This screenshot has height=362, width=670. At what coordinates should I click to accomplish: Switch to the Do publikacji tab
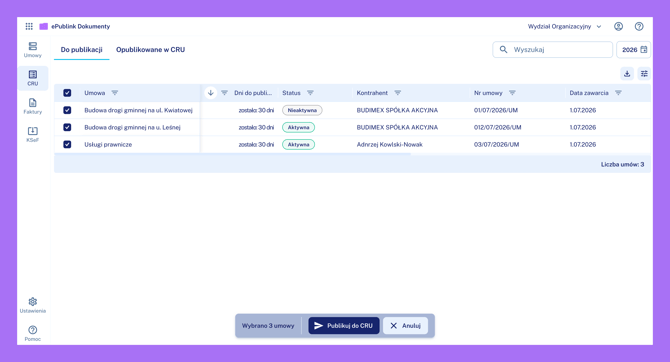(x=82, y=50)
